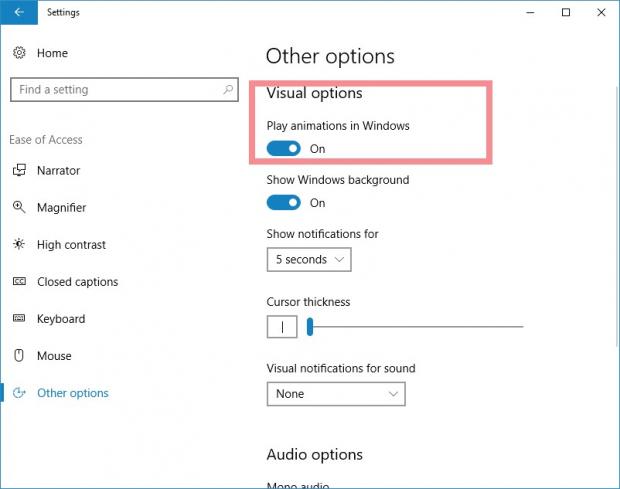Focus the Find a setting search box

[115, 90]
